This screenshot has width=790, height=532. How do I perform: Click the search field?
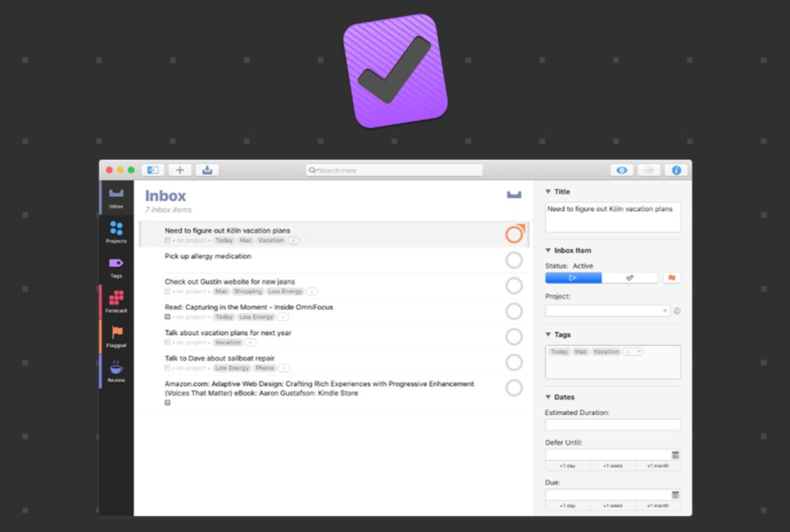coord(394,170)
